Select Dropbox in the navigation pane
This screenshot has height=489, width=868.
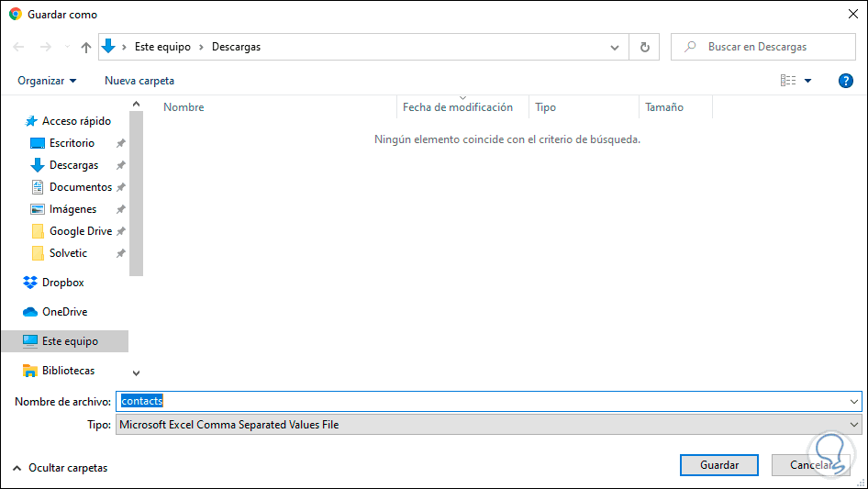(x=63, y=283)
